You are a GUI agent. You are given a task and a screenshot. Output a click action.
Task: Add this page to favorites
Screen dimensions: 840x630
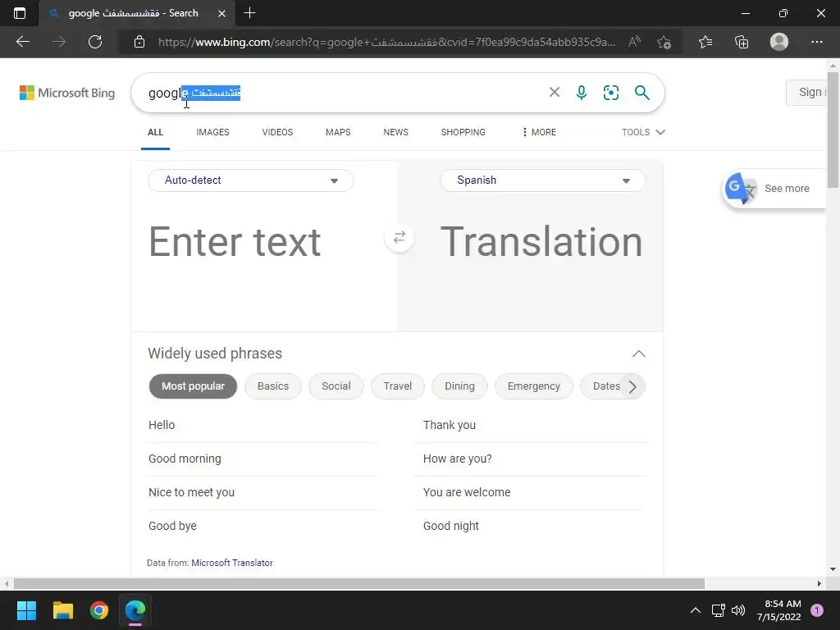tap(664, 42)
